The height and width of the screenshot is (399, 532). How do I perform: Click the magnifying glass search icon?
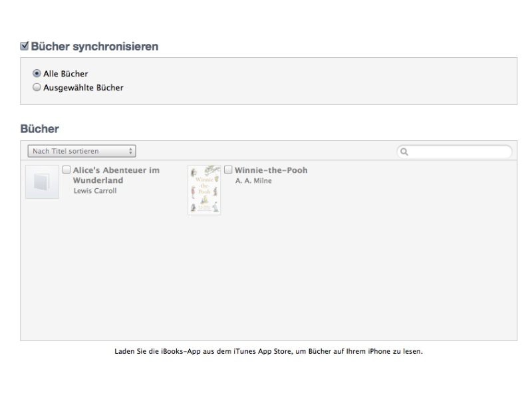tap(404, 152)
